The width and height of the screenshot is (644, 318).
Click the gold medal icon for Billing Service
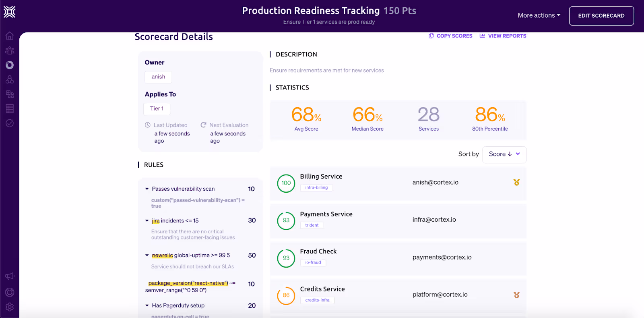click(x=516, y=183)
